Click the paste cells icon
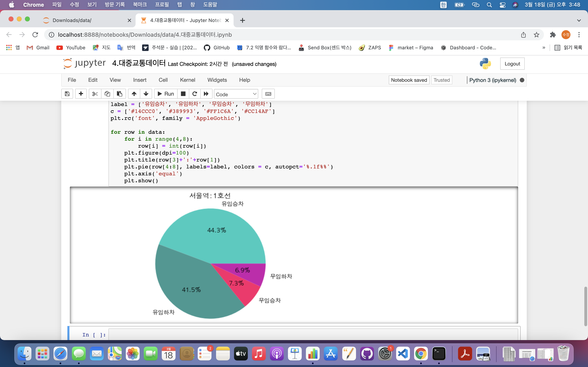 click(119, 94)
